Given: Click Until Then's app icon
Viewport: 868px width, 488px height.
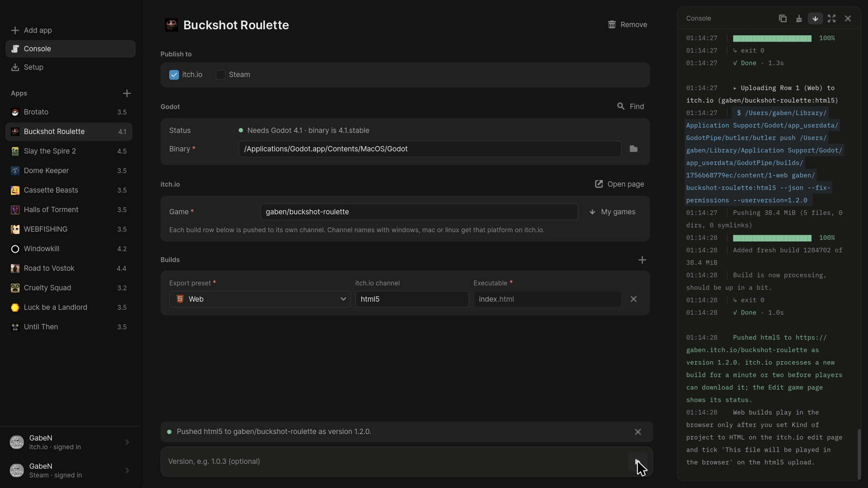Looking at the screenshot, I should (x=15, y=327).
